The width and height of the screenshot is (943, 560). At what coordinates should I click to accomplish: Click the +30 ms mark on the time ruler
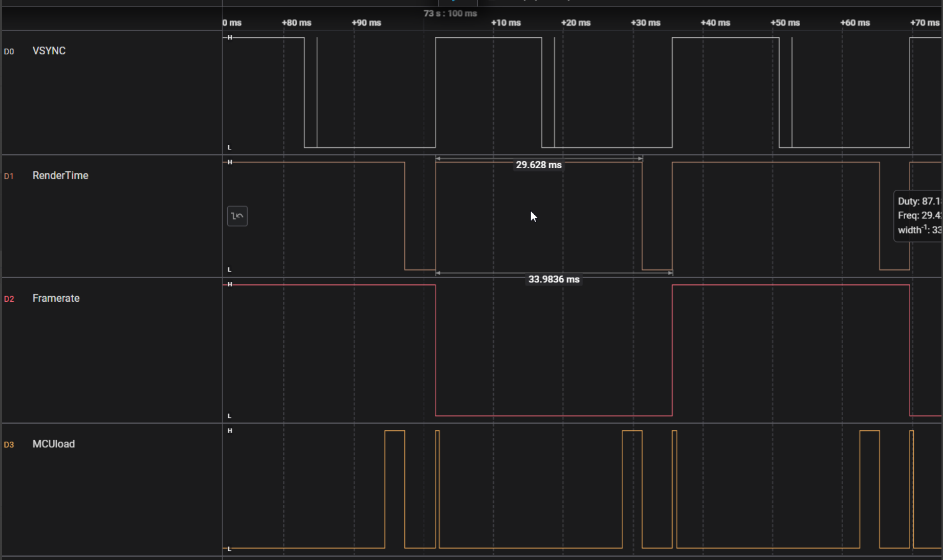(x=645, y=23)
